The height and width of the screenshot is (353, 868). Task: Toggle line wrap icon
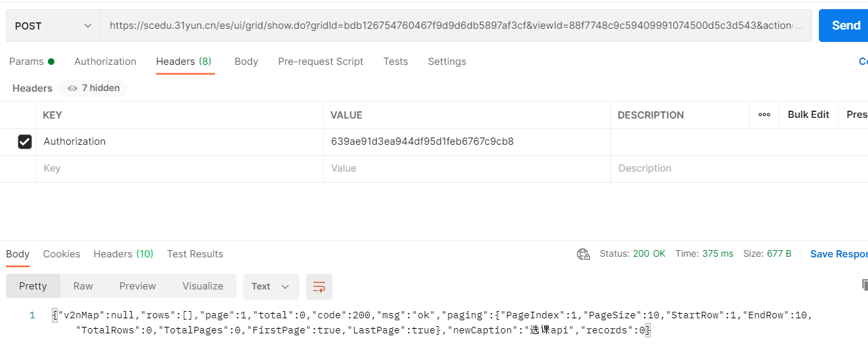coord(319,287)
